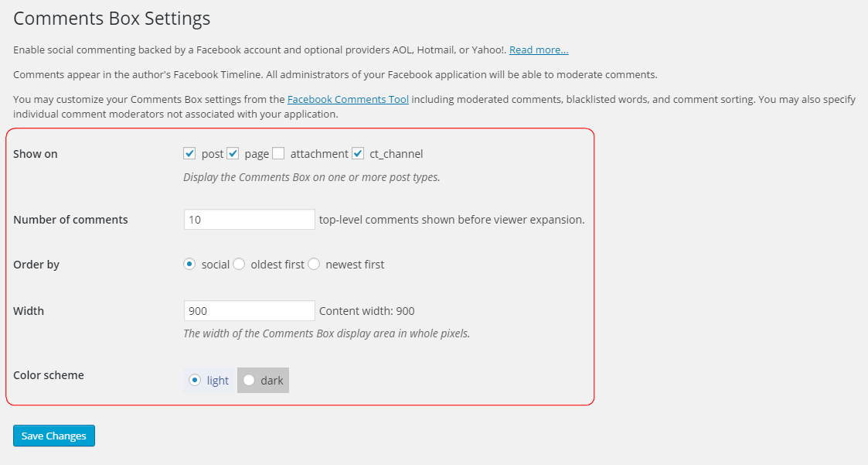This screenshot has height=465, width=868.
Task: Click the Width field label
Action: click(29, 311)
